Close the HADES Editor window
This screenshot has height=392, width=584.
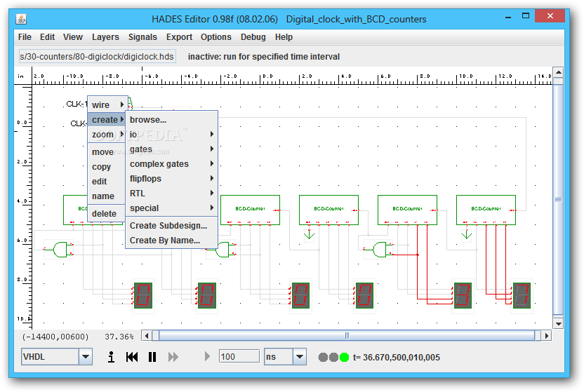(550, 16)
